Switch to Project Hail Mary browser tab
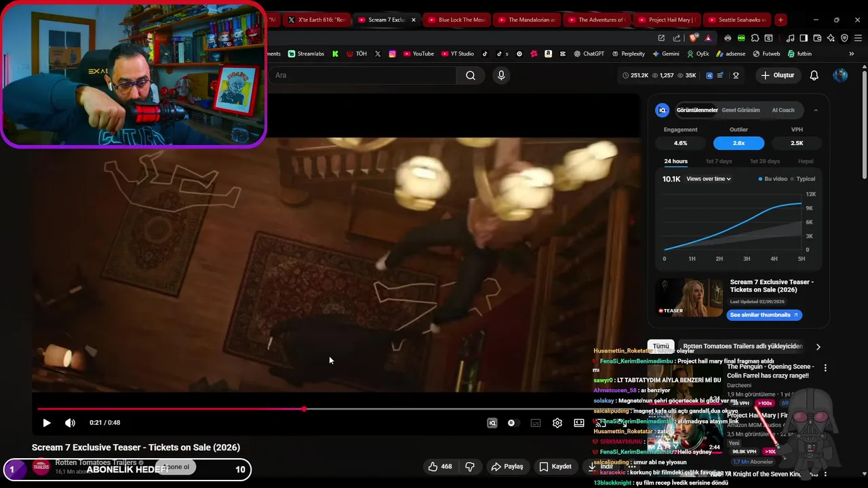The width and height of the screenshot is (868, 488). pyautogui.click(x=667, y=20)
